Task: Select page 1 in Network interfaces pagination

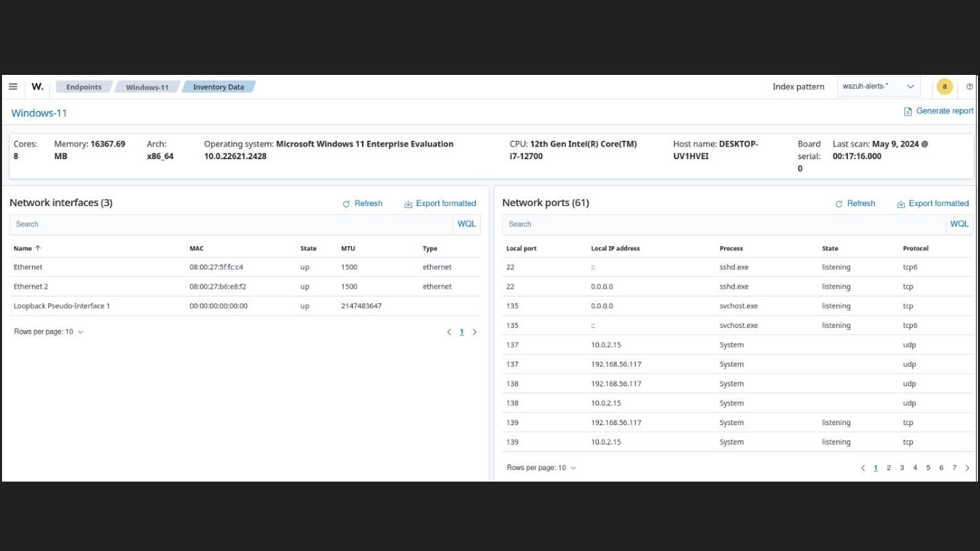Action: (x=461, y=332)
